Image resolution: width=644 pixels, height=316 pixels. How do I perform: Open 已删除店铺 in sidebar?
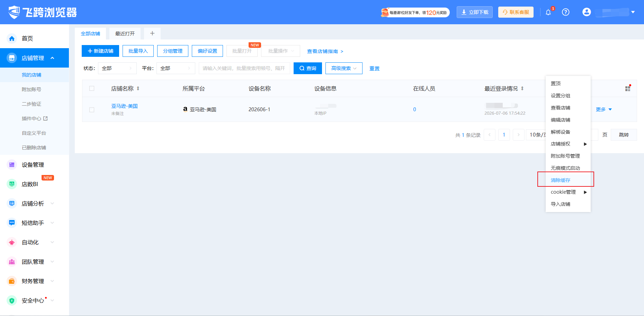point(34,148)
